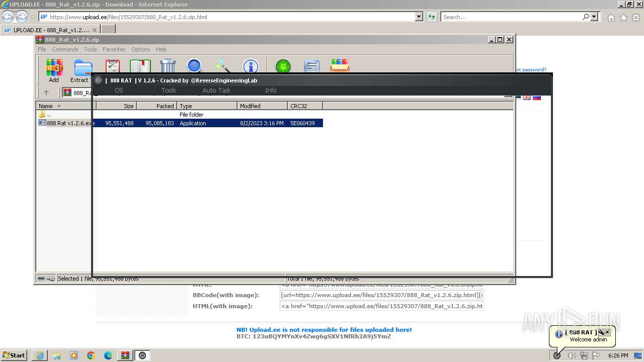Open IE Tools gear icon

pyautogui.click(x=636, y=18)
